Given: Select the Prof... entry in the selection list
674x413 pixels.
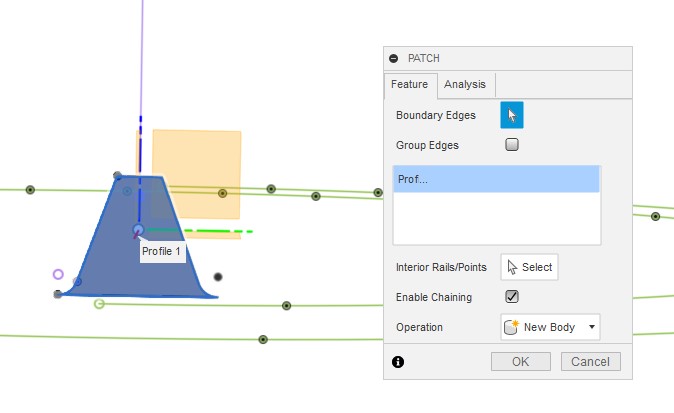Looking at the screenshot, I should 496,179.
